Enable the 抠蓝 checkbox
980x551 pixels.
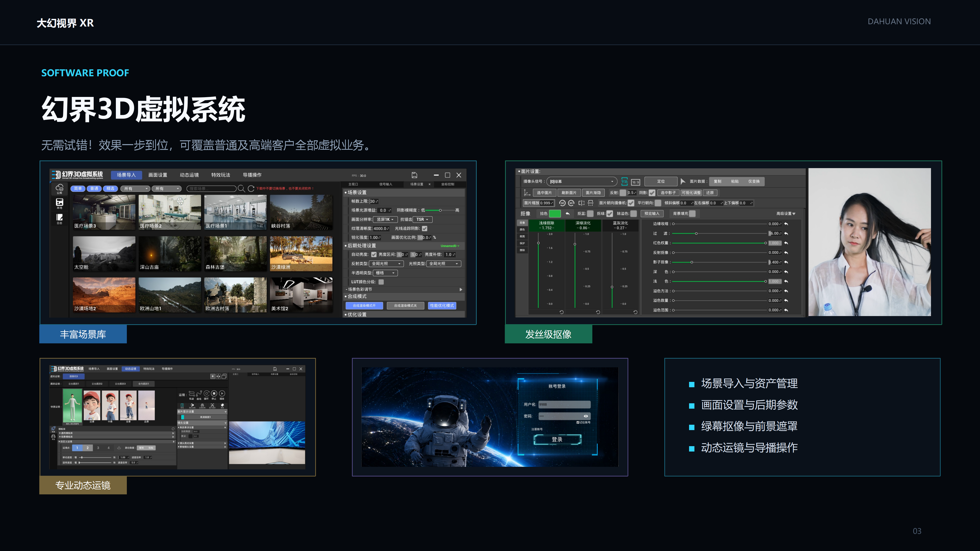pos(590,214)
